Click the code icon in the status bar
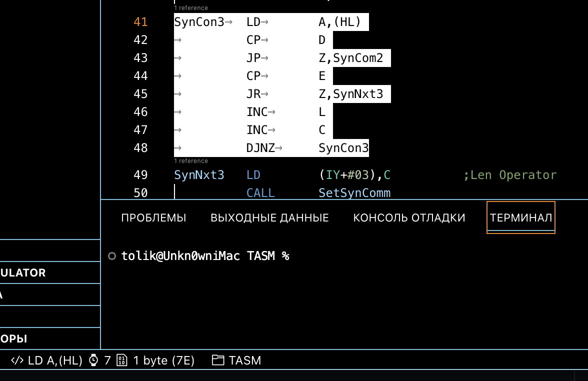The width and height of the screenshot is (588, 381). (17, 360)
